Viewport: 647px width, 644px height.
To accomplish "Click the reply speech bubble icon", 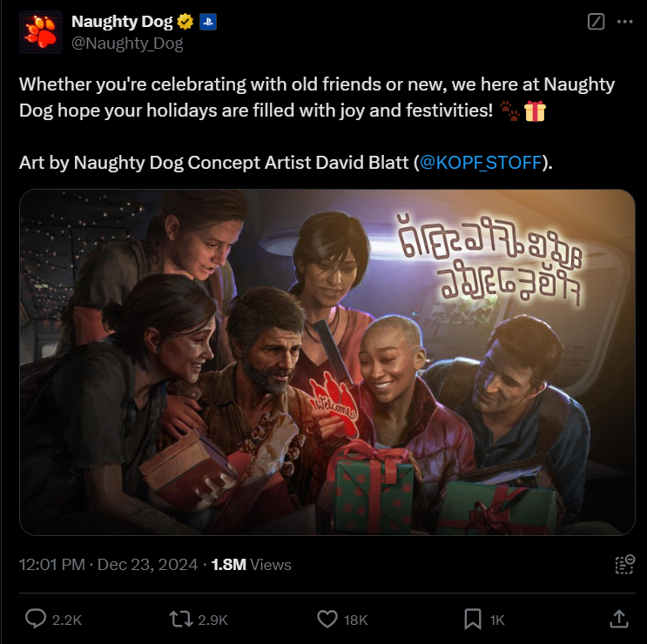I will [36, 619].
